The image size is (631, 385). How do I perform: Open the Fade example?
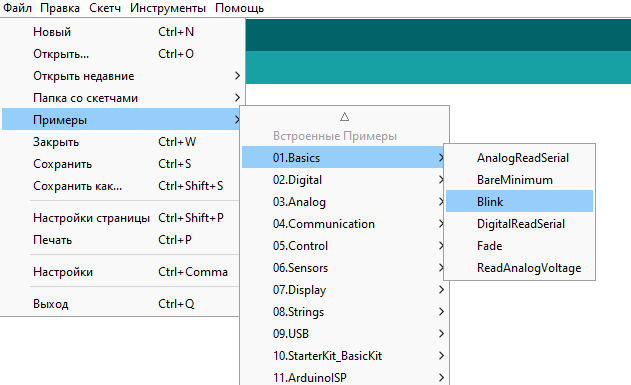point(520,245)
